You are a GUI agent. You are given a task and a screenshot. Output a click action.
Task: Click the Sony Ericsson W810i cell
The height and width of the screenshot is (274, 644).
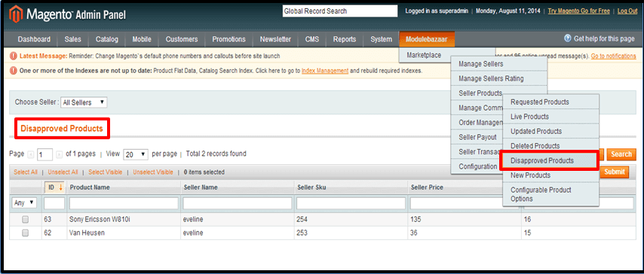100,220
